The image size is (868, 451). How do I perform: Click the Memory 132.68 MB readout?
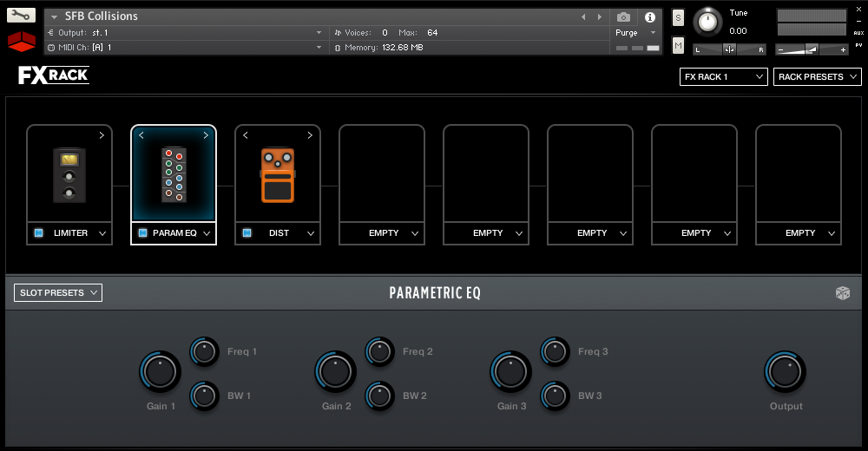pos(403,48)
